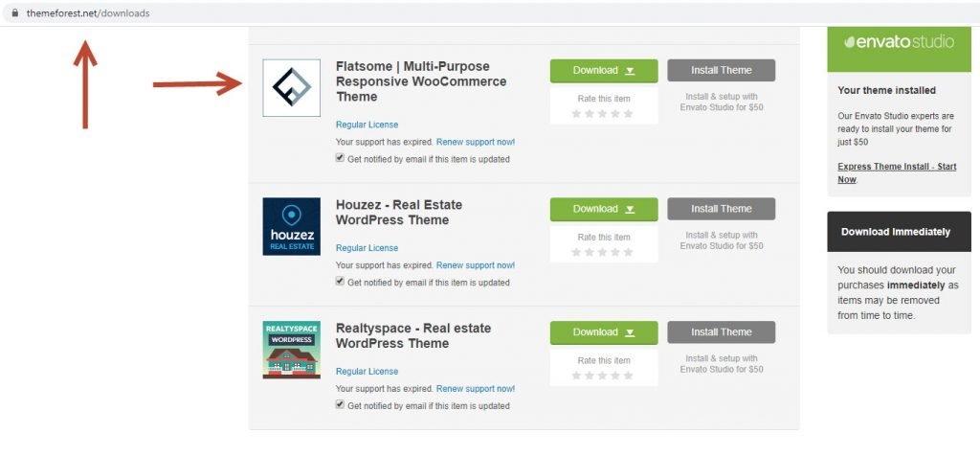This screenshot has width=980, height=456.
Task: Rate Realtyspace with the fourth star
Action: point(615,376)
